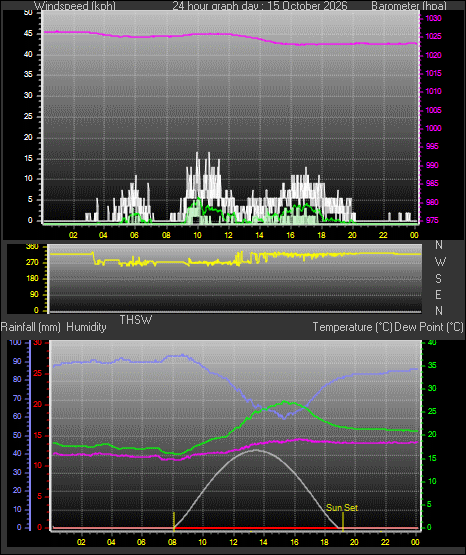This screenshot has width=466, height=555.
Task: Click the 35 value on windspeed axis
Action: [28, 74]
